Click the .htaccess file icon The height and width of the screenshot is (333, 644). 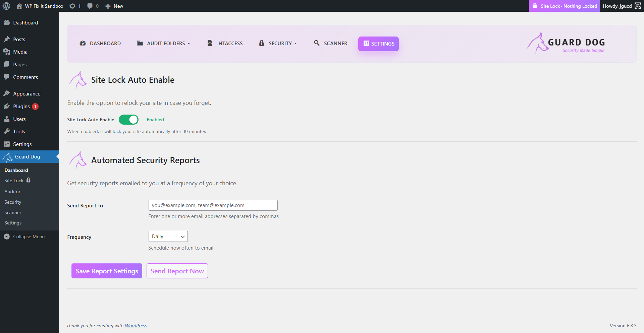click(210, 43)
